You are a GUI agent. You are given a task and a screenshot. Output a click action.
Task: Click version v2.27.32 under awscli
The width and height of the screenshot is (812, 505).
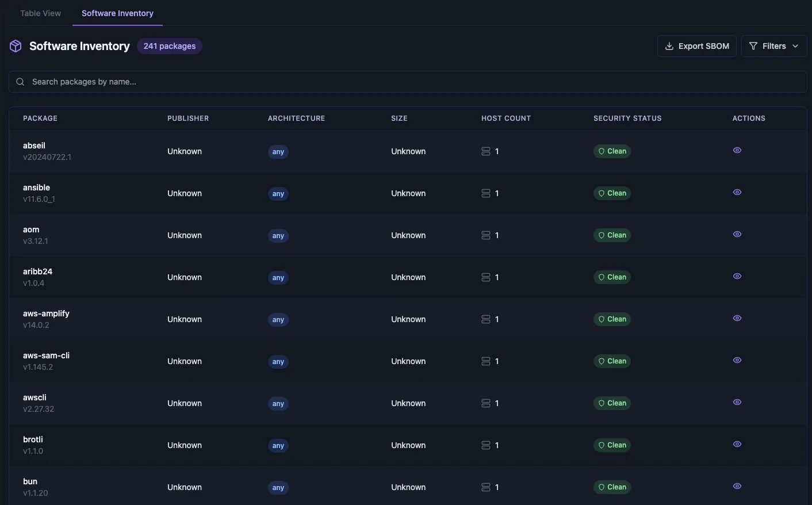pos(39,409)
